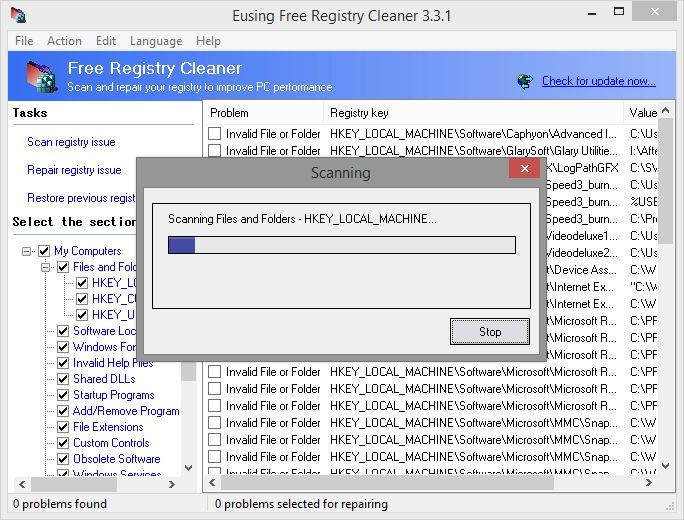Click the Check for update now link
Viewport: 684px width, 520px height.
tap(598, 81)
